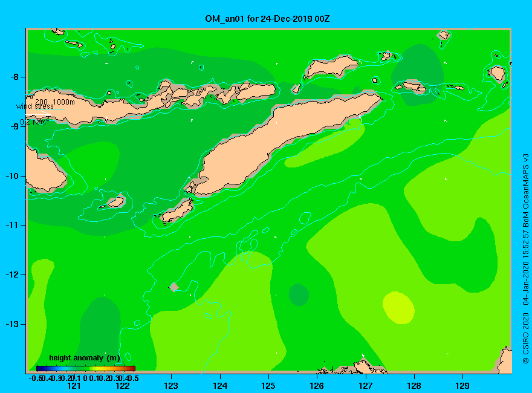
Task: Click latitude label -12 on the vertical axis
Action: pos(13,275)
